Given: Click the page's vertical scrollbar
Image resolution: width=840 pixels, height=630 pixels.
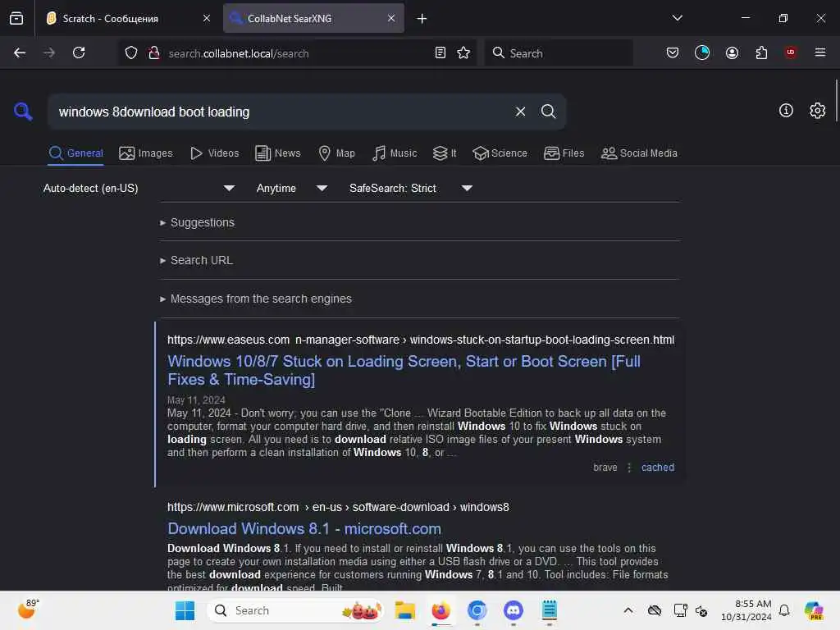Looking at the screenshot, I should (x=836, y=101).
